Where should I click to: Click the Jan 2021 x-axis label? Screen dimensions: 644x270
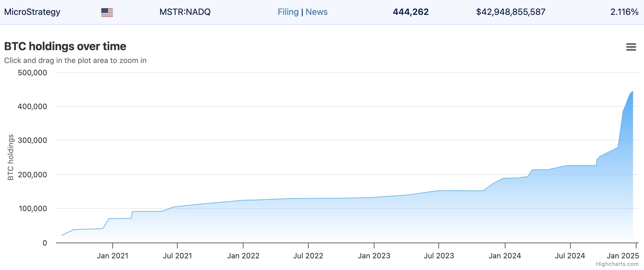(112, 256)
